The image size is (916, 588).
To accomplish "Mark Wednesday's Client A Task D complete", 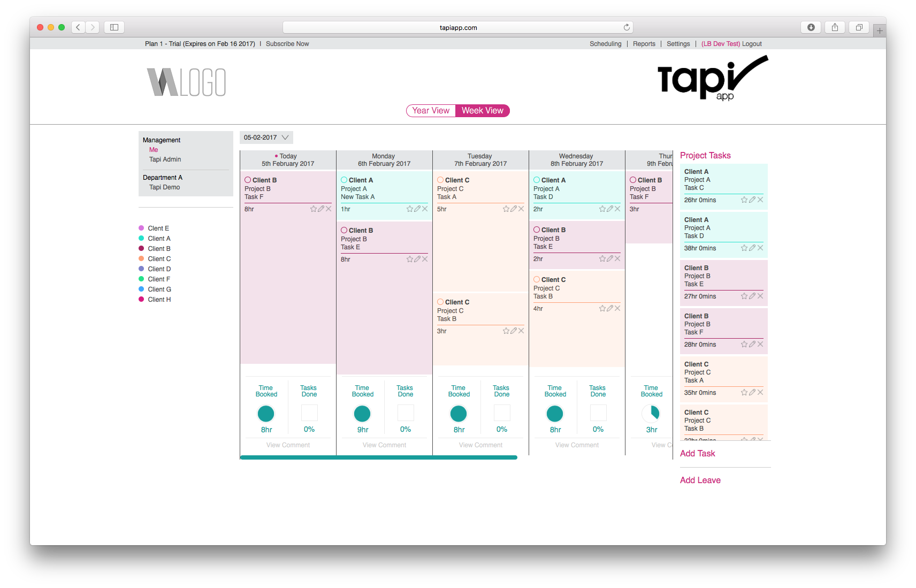I will 537,180.
